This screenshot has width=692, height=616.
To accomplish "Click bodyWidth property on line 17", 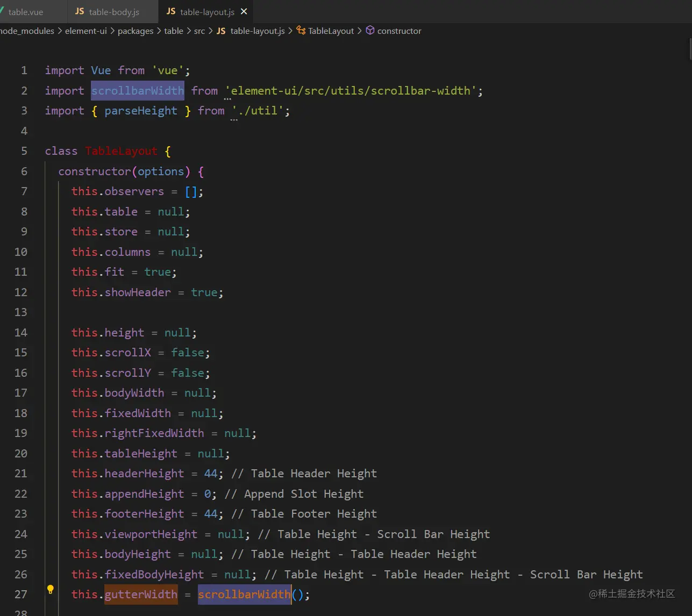I will (134, 393).
